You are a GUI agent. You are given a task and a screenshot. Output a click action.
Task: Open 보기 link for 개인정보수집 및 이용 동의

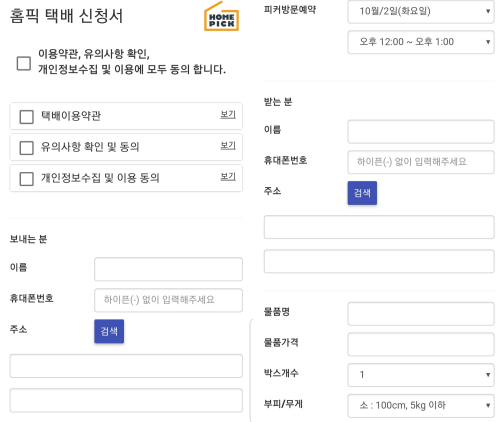click(x=228, y=177)
